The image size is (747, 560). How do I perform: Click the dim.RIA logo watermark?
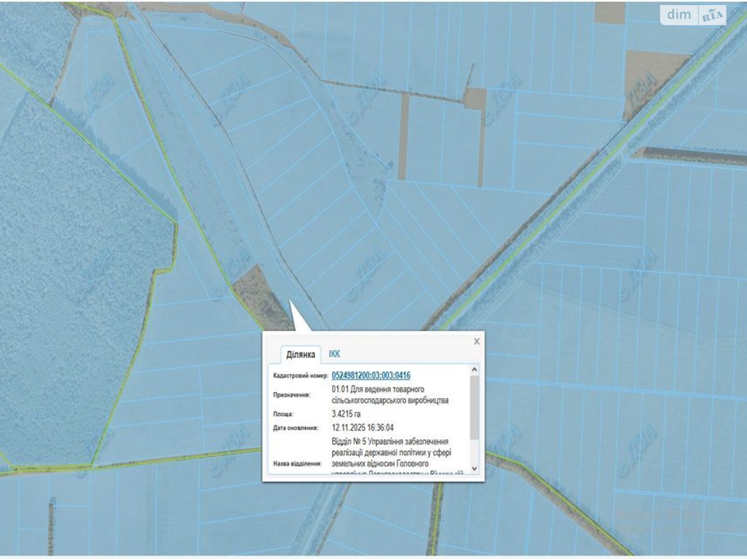[693, 15]
